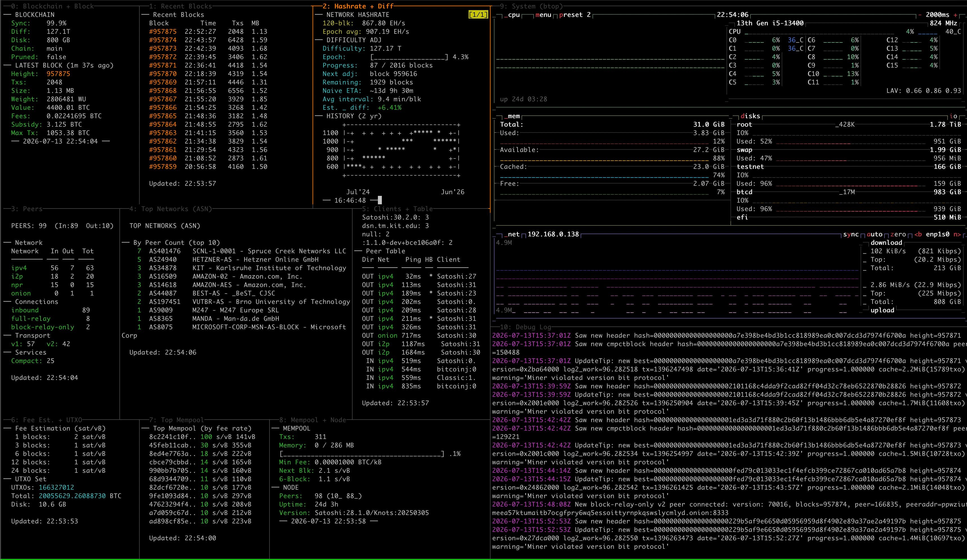Select the Hashrate + Diff pane title
This screenshot has width=967, height=560.
(x=358, y=6)
